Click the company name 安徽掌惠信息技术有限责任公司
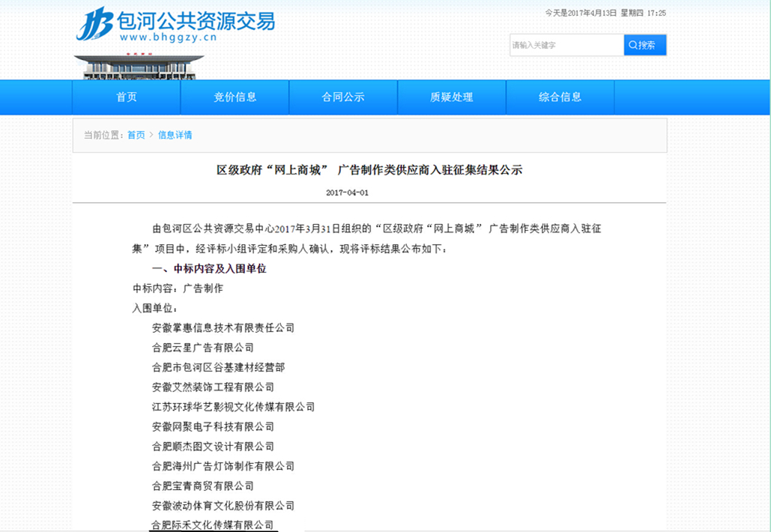771x532 pixels. click(223, 327)
